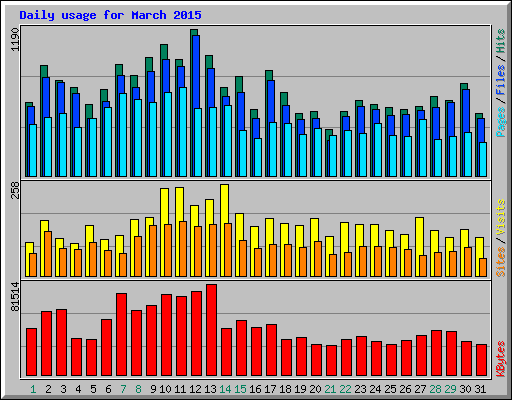
Task: Click the 'Daily usage for March 2015' title
Action: 110,15
